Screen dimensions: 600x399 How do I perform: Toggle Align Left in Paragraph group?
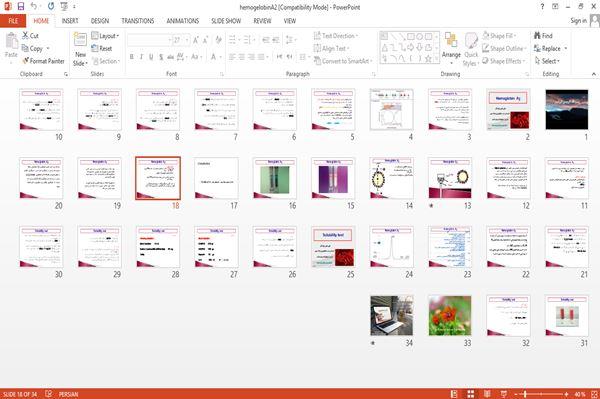coord(232,57)
